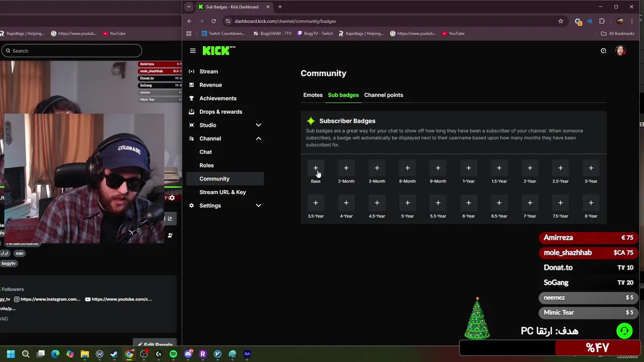The width and height of the screenshot is (644, 362).
Task: Switch to the Emotes tab
Action: (x=313, y=95)
